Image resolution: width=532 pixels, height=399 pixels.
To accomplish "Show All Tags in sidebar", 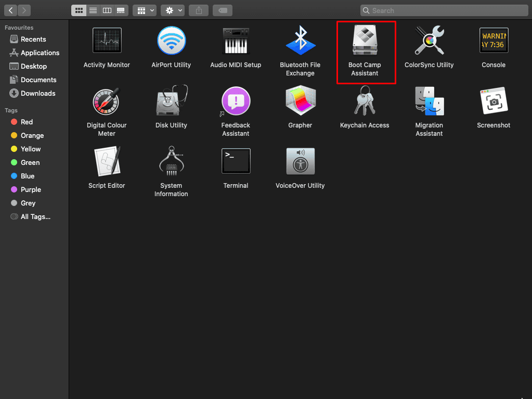I will tap(35, 217).
